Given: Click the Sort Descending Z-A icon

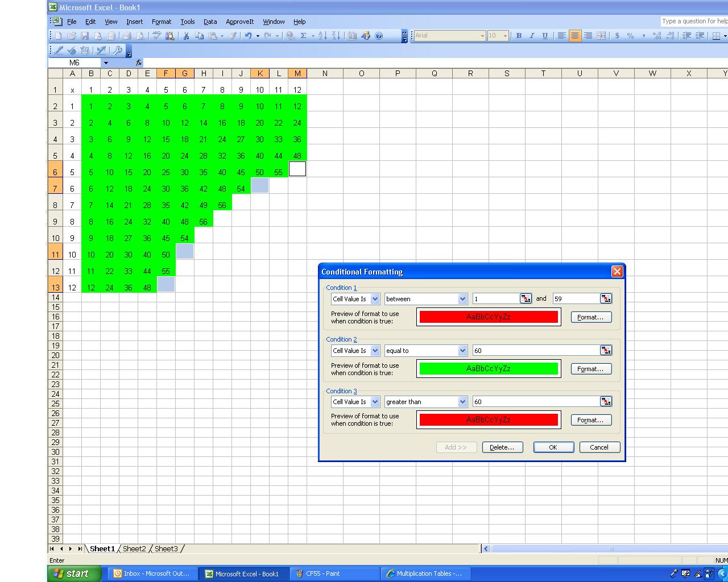Looking at the screenshot, I should click(x=336, y=36).
